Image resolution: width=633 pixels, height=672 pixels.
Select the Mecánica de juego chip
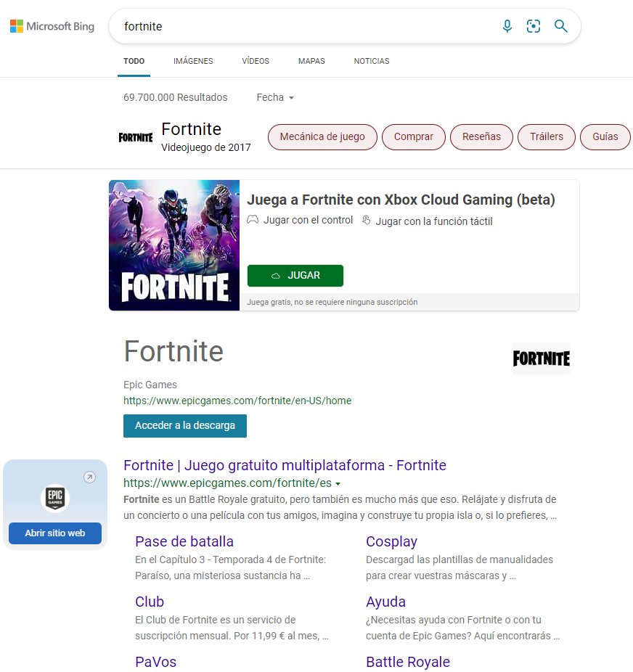click(322, 136)
